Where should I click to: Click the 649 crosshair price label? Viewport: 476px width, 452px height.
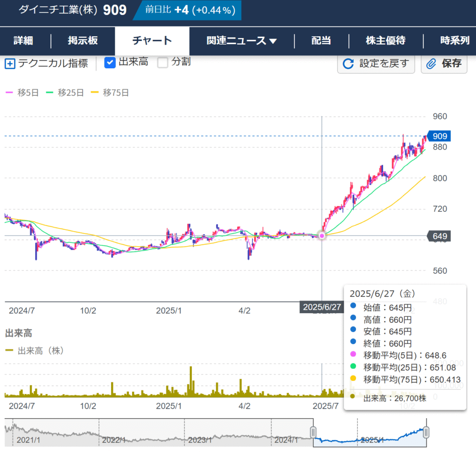point(439,236)
